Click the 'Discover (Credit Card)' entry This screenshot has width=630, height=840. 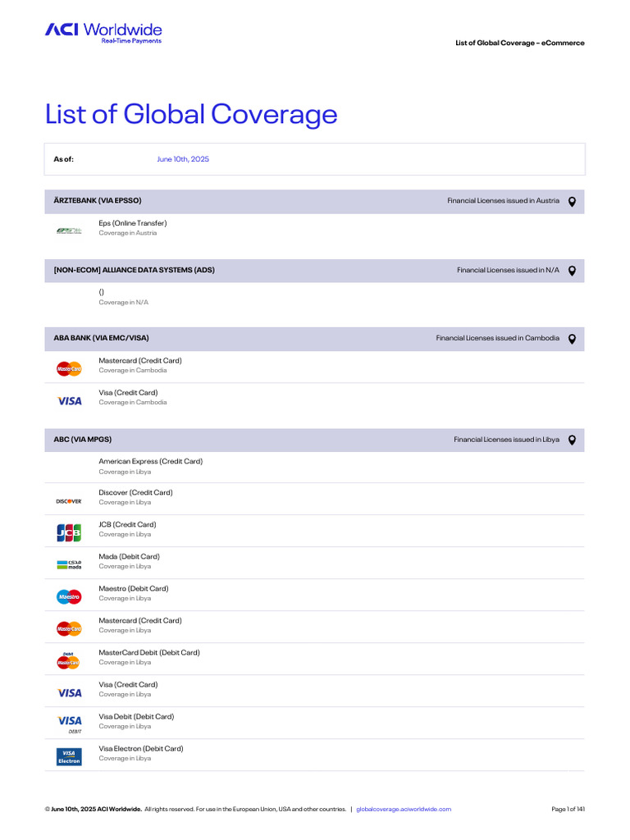click(x=135, y=492)
